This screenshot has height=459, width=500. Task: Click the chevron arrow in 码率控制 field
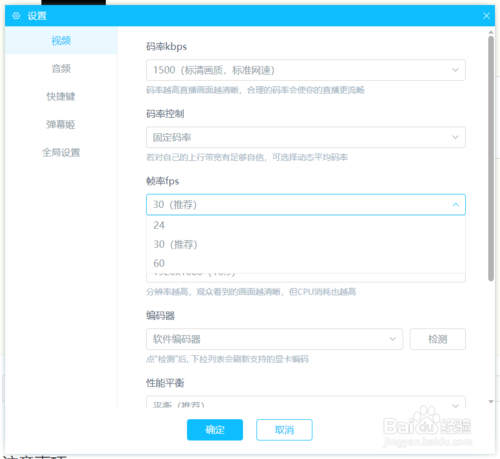pos(455,137)
